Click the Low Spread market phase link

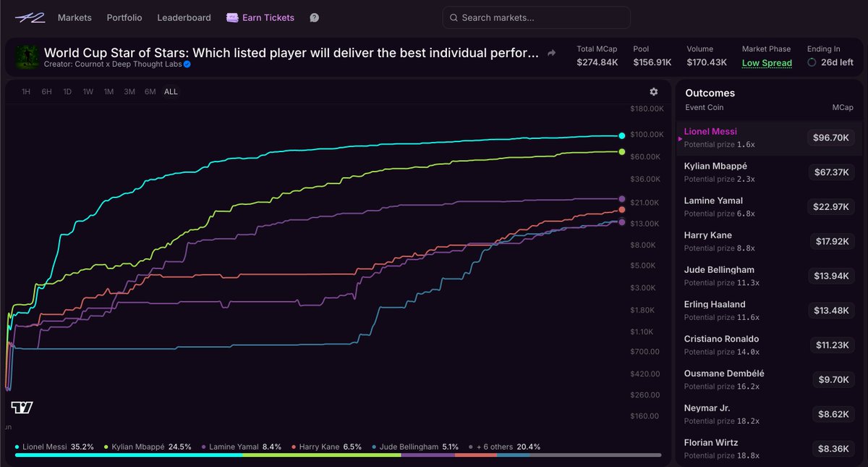(x=767, y=63)
